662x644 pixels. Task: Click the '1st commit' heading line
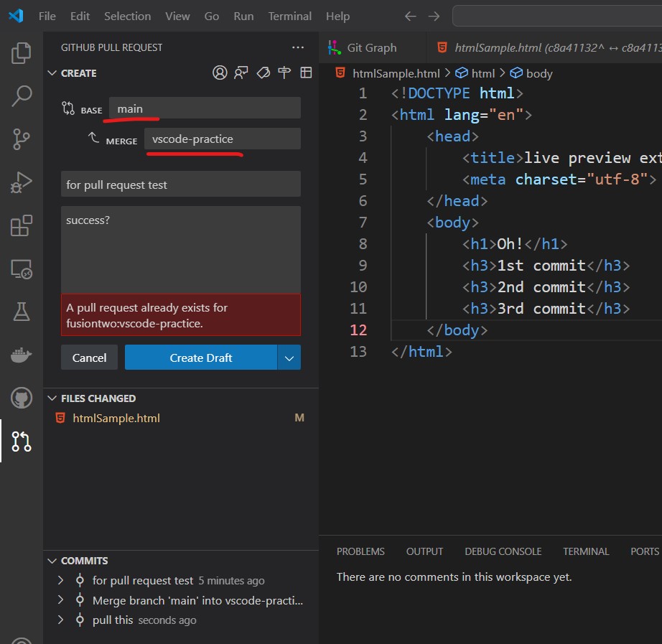[x=546, y=266]
